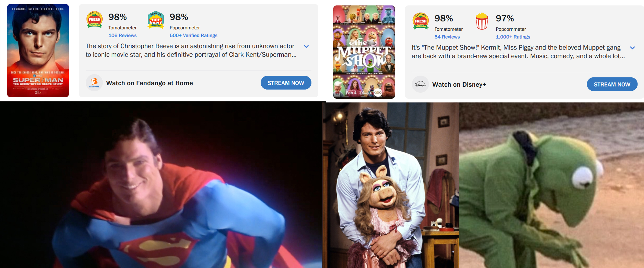Image resolution: width=644 pixels, height=268 pixels.
Task: Click the sad Kermit image
Action: tap(551, 185)
